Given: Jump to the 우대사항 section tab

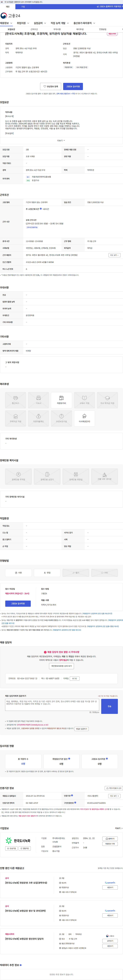Looking at the screenshot, I should [x=57, y=29].
